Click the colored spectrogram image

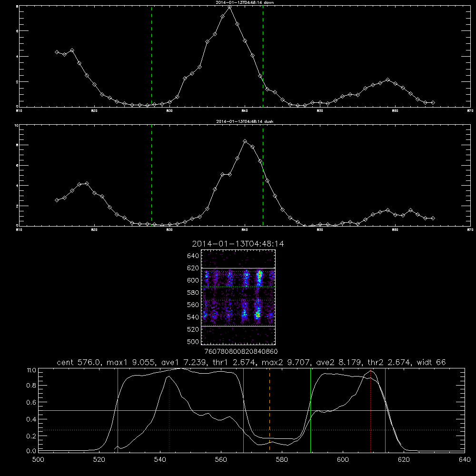click(238, 297)
